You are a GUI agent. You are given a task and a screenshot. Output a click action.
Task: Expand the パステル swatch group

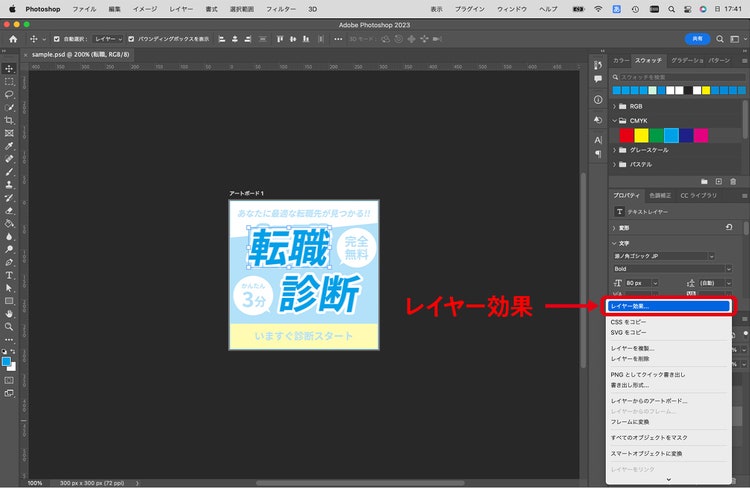[615, 165]
